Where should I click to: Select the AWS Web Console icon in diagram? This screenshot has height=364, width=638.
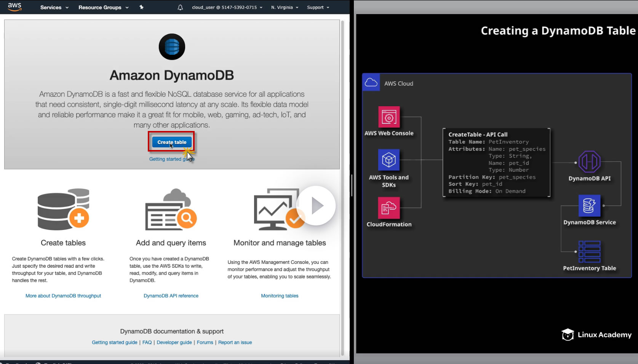tap(389, 117)
